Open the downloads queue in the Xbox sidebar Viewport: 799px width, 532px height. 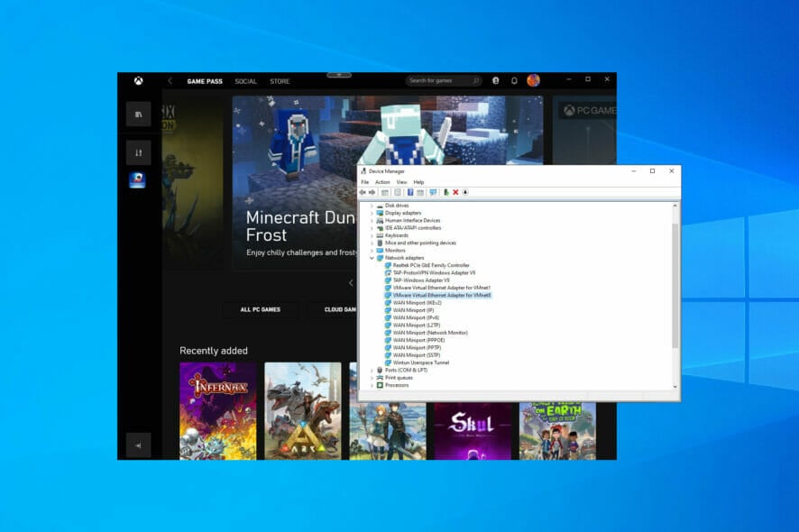139,153
